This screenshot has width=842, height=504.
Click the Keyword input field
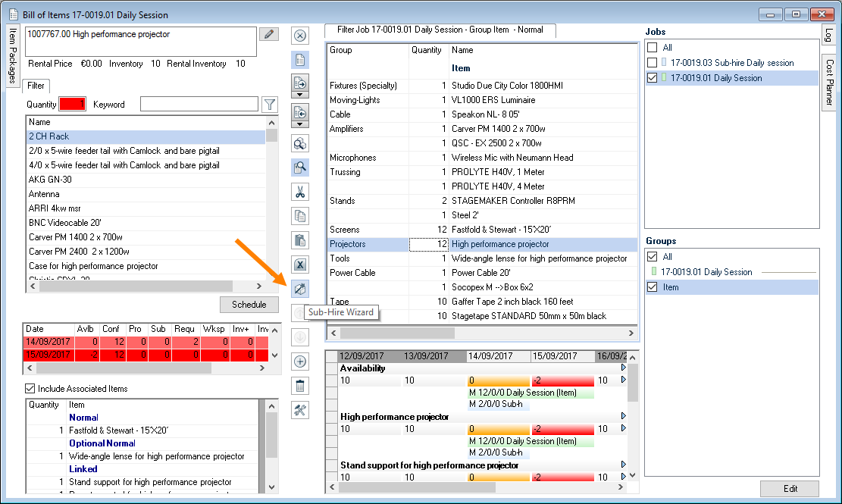(199, 105)
